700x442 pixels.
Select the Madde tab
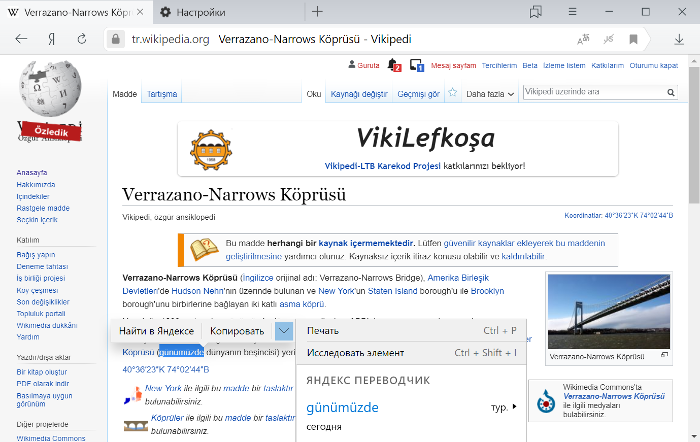pyautogui.click(x=125, y=94)
